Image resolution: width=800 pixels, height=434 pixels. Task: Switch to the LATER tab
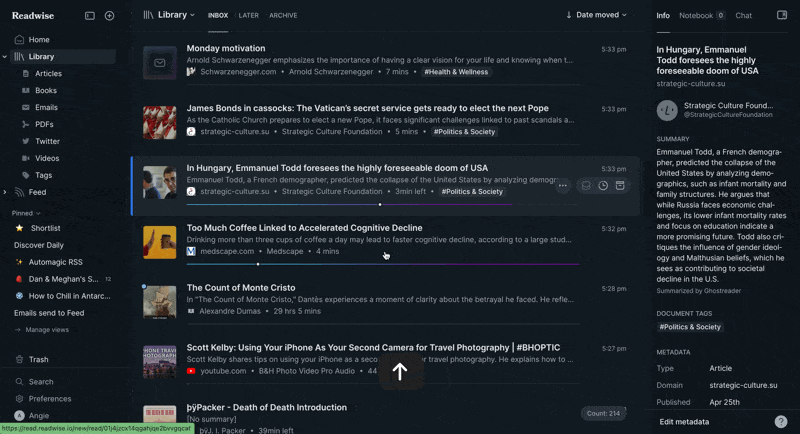click(x=248, y=15)
